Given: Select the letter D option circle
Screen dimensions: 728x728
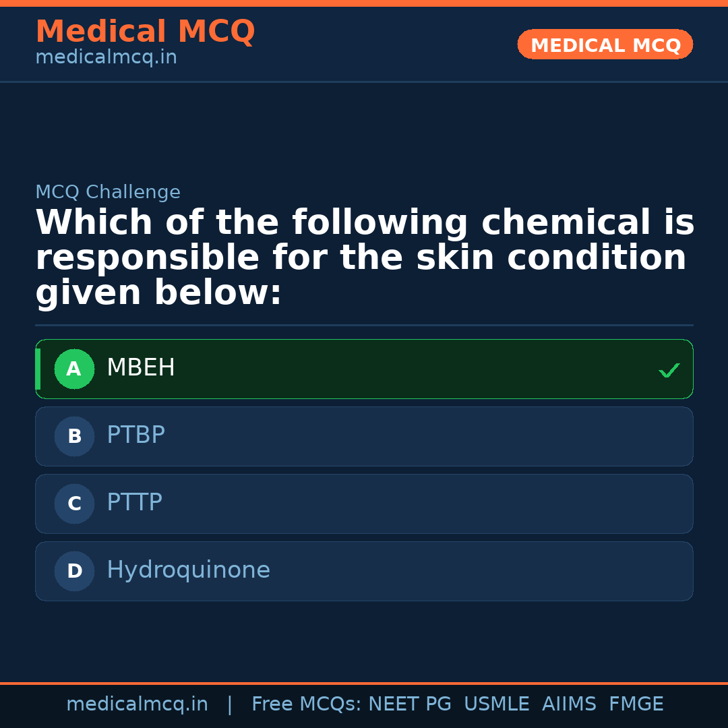Looking at the screenshot, I should [x=74, y=572].
